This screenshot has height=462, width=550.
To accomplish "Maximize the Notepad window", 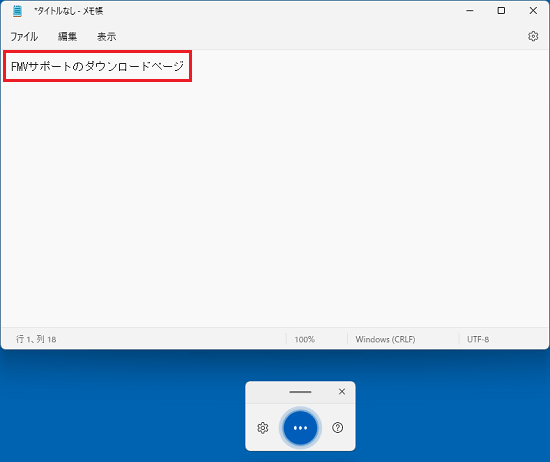I will [501, 11].
